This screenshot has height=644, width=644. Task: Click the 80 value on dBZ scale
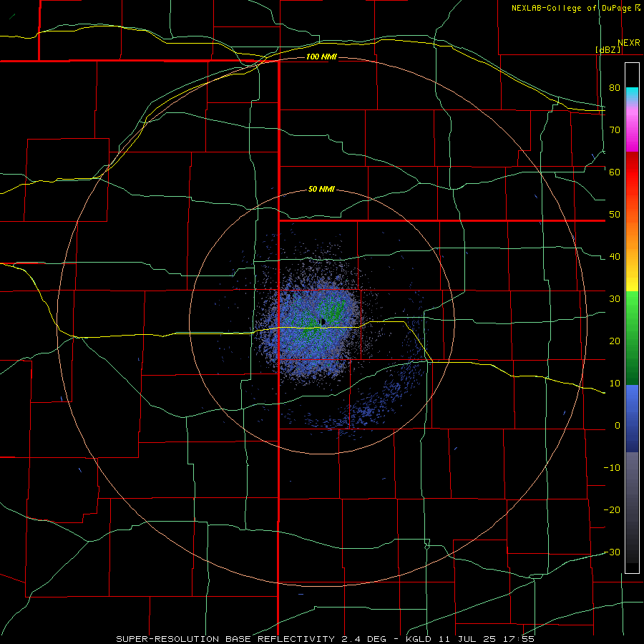pos(615,87)
